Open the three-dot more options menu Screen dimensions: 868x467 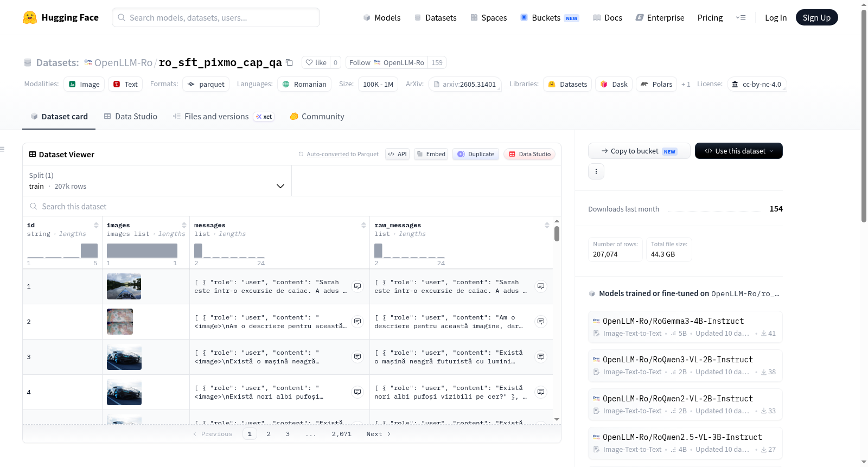596,171
